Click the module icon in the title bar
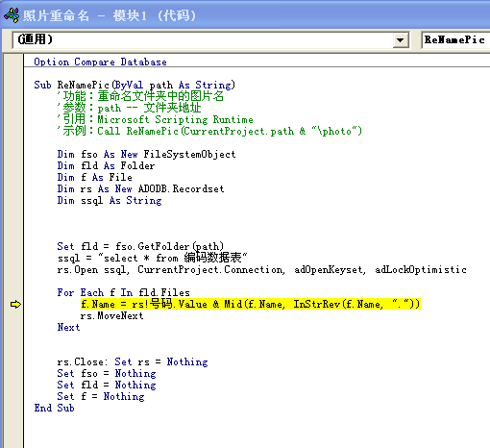 click(12, 15)
